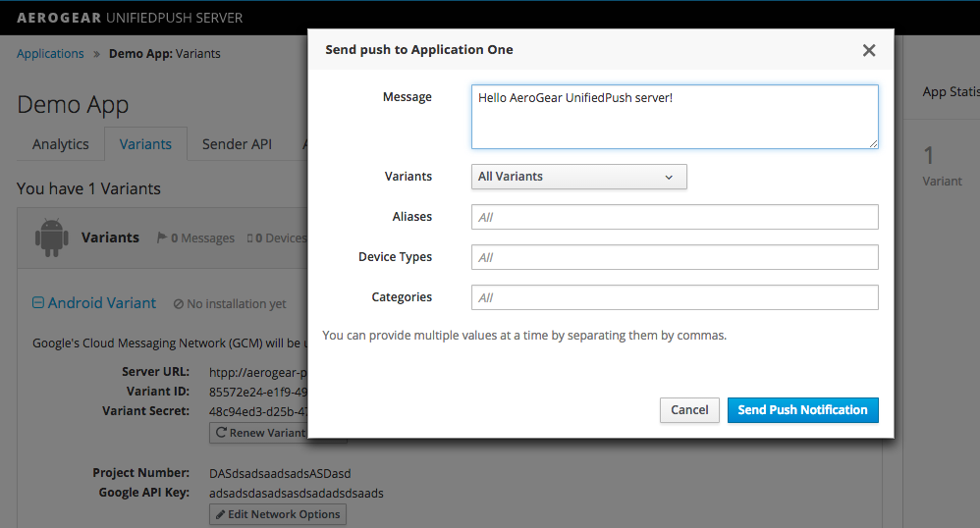Click the 'You have 1 Variants' heading
This screenshot has height=528, width=980.
pyautogui.click(x=88, y=188)
